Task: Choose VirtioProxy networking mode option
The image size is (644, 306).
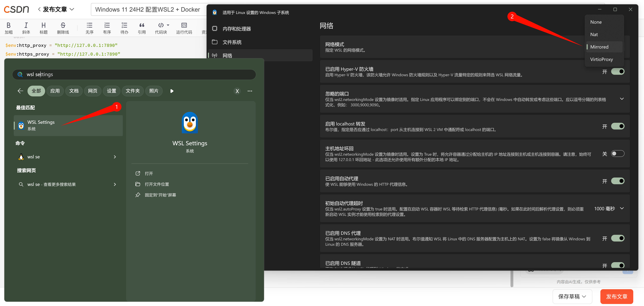Action: [x=601, y=59]
